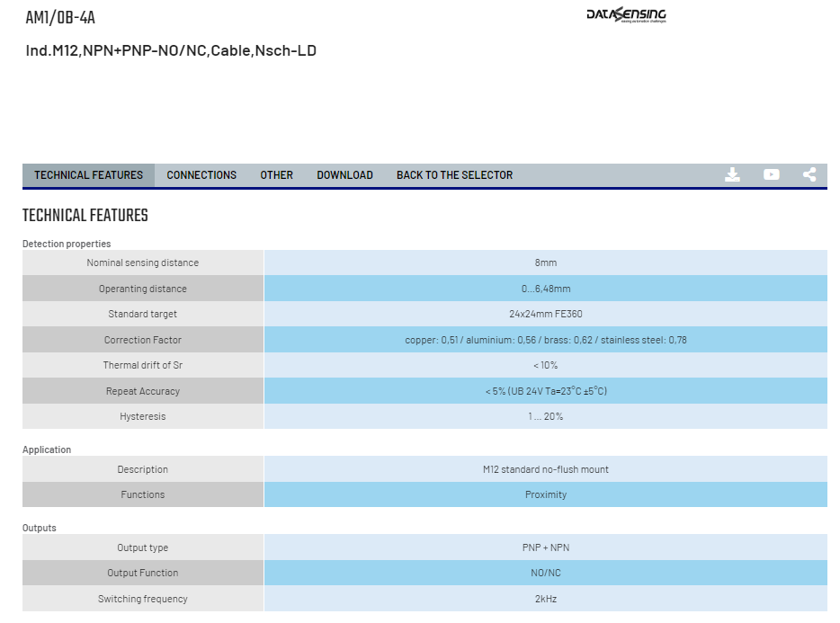
Task: Select the Proximity value
Action: pyautogui.click(x=546, y=494)
